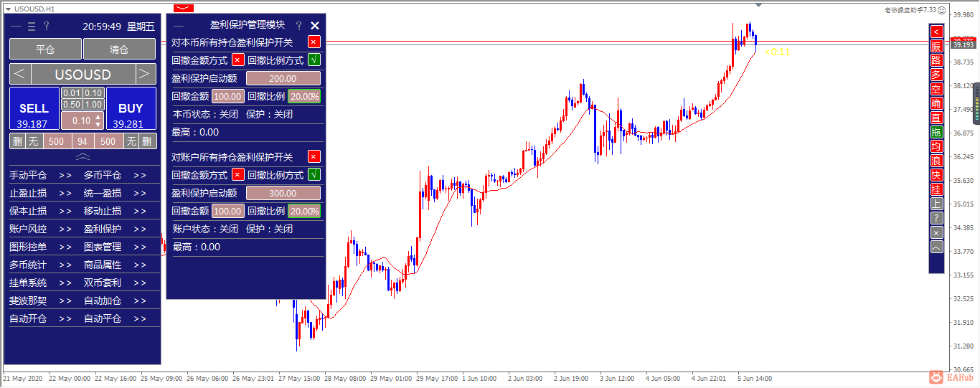Click the gray '×' button in right strip

tap(936, 232)
